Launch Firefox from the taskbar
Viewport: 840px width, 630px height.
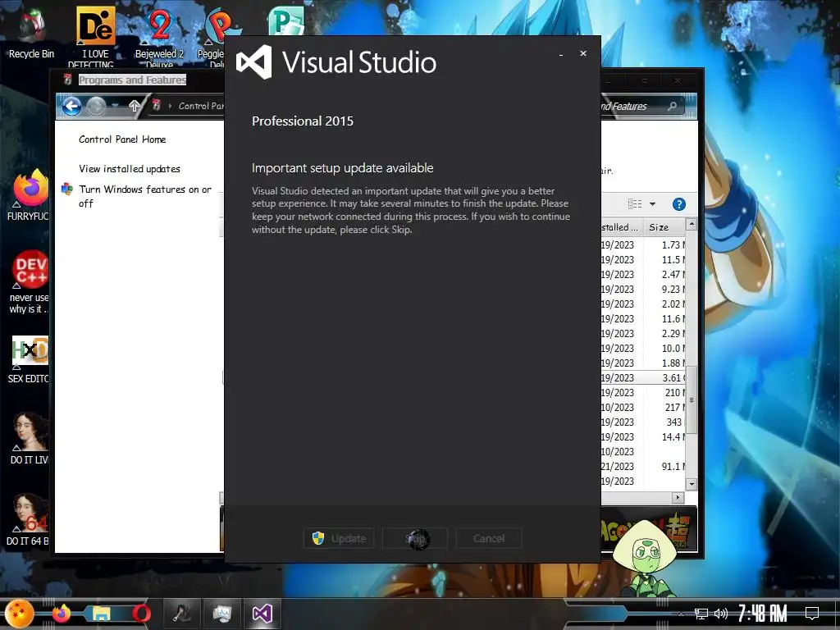click(61, 614)
